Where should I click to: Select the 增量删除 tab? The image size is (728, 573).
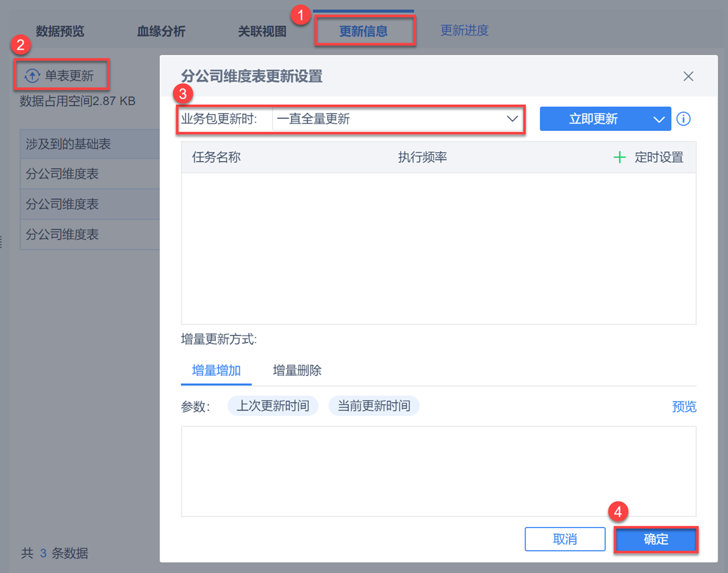pos(297,370)
